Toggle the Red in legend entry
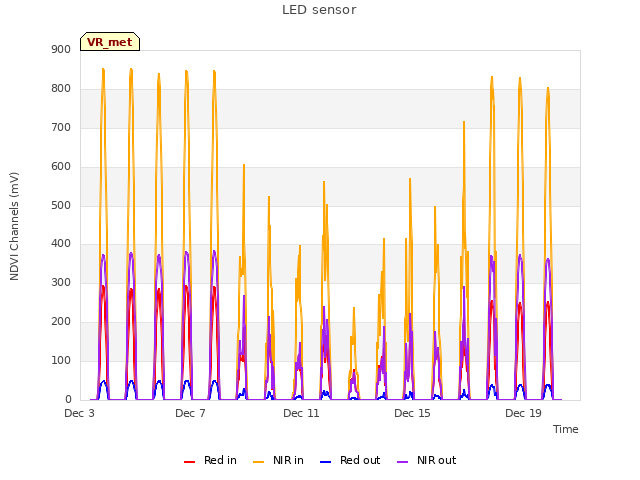This screenshot has width=640, height=480. (x=210, y=460)
